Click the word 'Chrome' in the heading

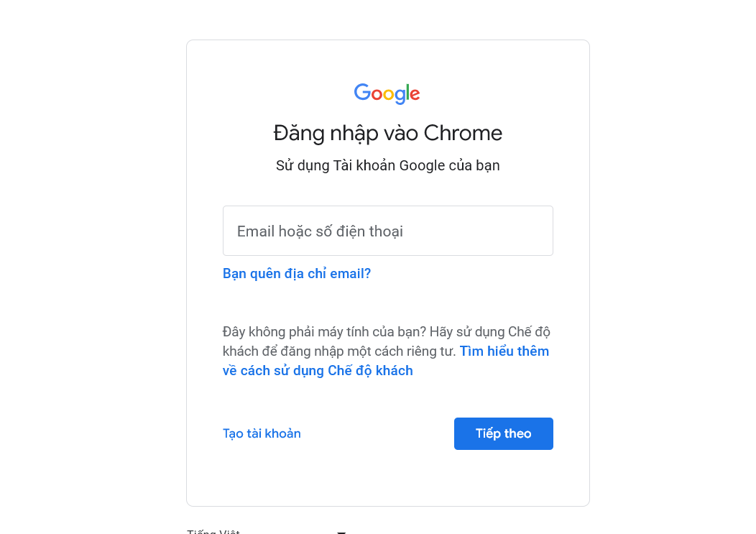[463, 133]
